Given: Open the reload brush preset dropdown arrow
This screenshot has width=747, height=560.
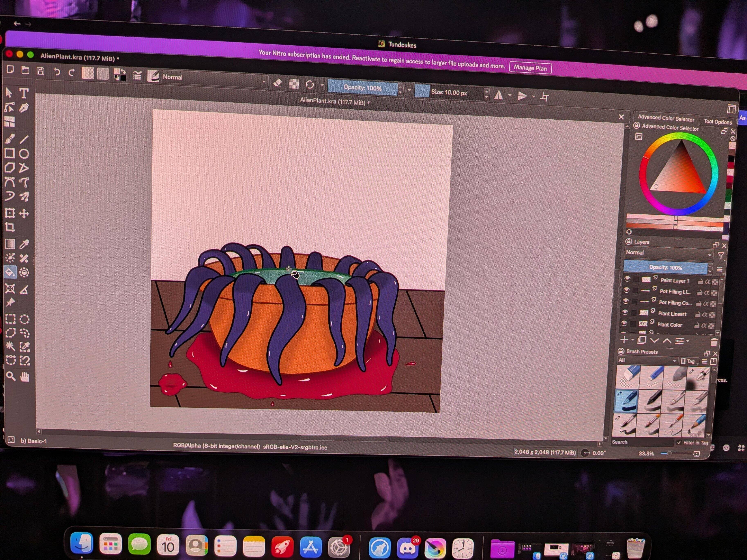Looking at the screenshot, I should [x=322, y=85].
